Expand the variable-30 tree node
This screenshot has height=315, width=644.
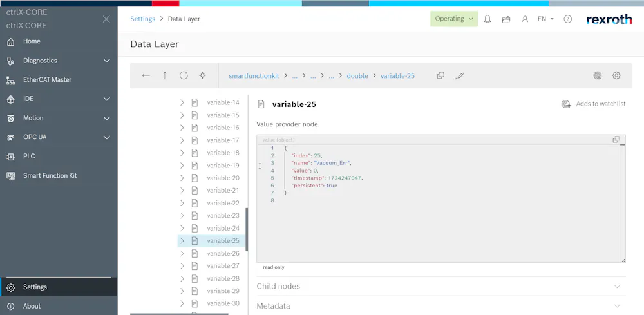point(182,303)
